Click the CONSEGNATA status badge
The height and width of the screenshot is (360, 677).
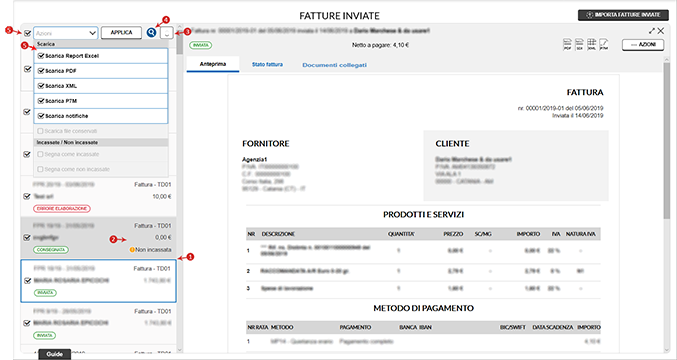(x=51, y=249)
